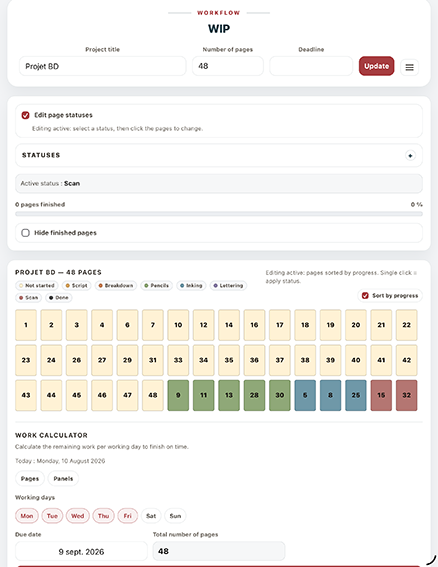The width and height of the screenshot is (438, 567).
Task: Apply status to page 1 tile
Action: coord(26,325)
